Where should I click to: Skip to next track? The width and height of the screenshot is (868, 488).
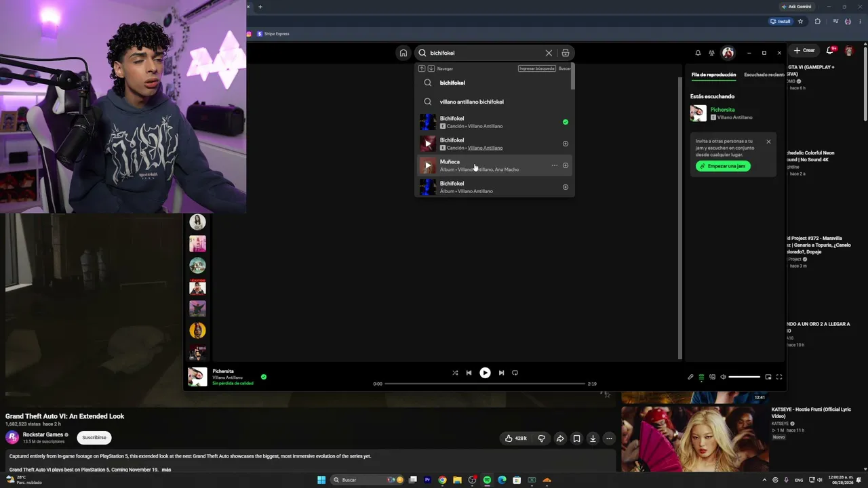click(x=501, y=373)
